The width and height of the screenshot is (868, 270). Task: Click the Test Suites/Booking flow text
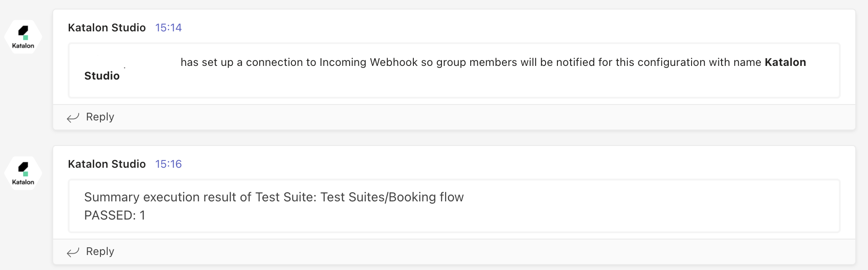[391, 197]
